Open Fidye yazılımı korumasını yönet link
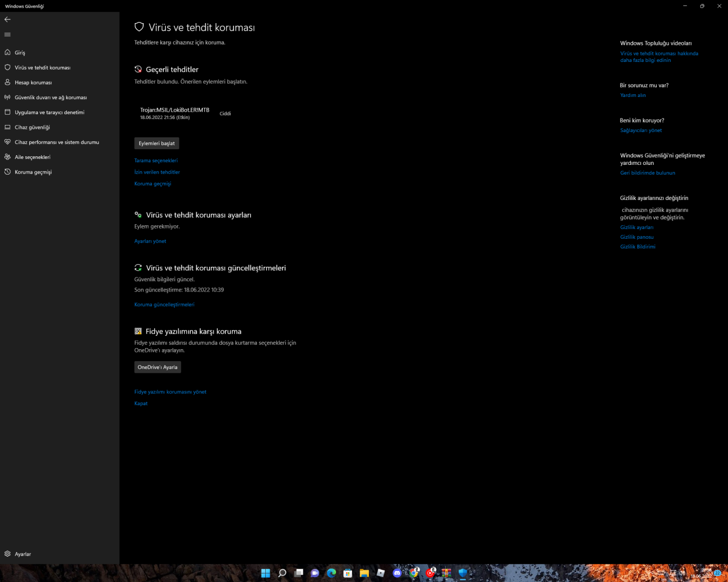The image size is (728, 582). click(170, 392)
